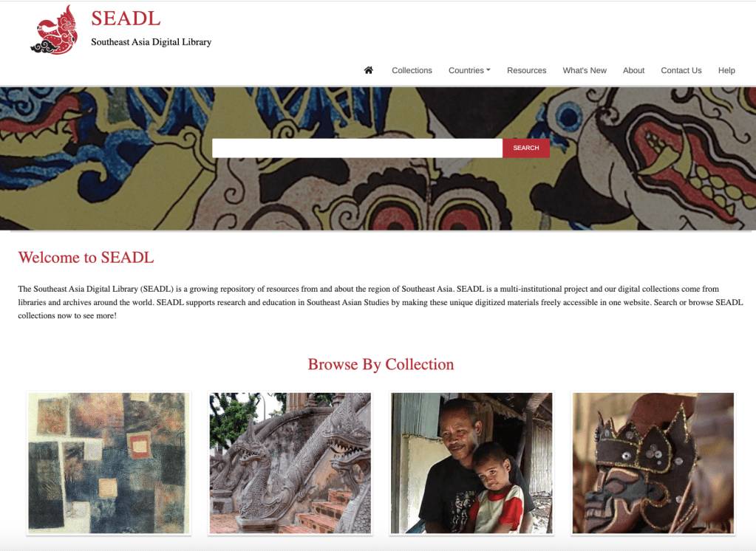Viewport: 756px width, 551px height.
Task: Select Contact Us in navigation
Action: point(681,70)
